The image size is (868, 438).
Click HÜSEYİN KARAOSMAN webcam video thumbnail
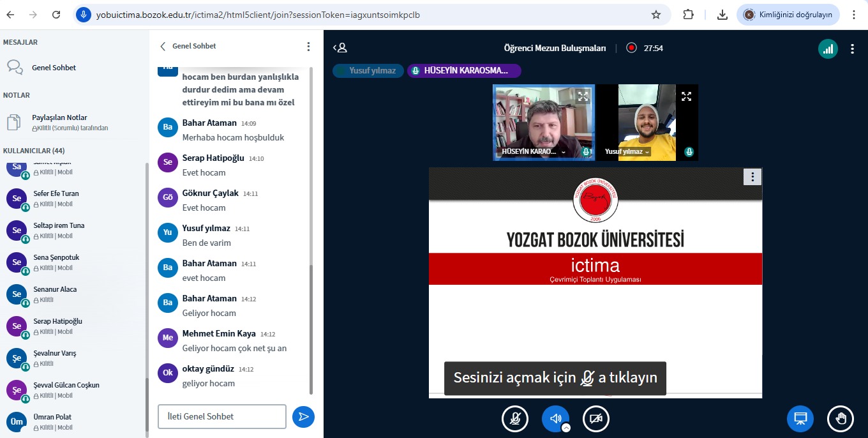pyautogui.click(x=544, y=122)
